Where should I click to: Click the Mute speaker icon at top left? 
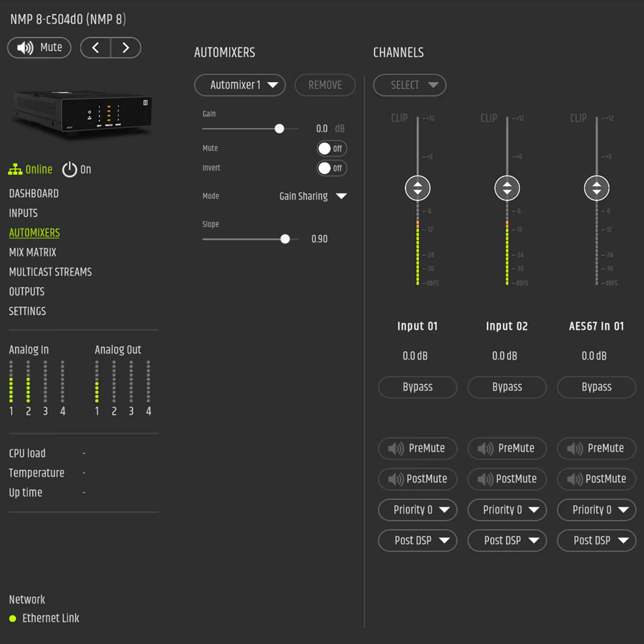pyautogui.click(x=25, y=48)
